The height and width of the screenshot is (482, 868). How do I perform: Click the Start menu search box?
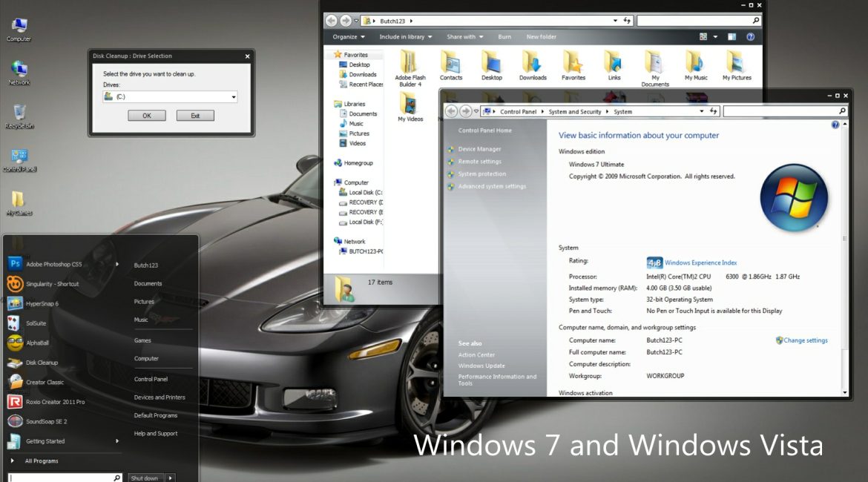65,478
